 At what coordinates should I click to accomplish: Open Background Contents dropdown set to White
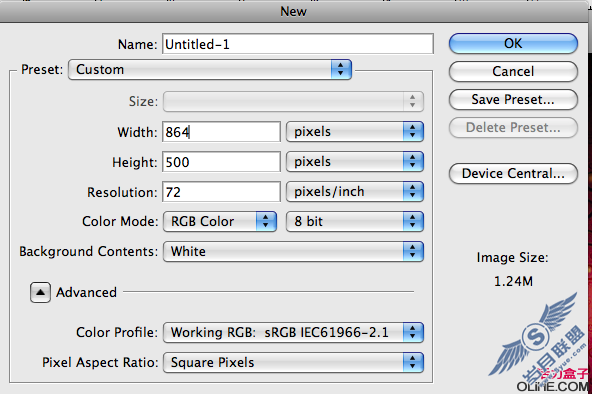pos(293,252)
